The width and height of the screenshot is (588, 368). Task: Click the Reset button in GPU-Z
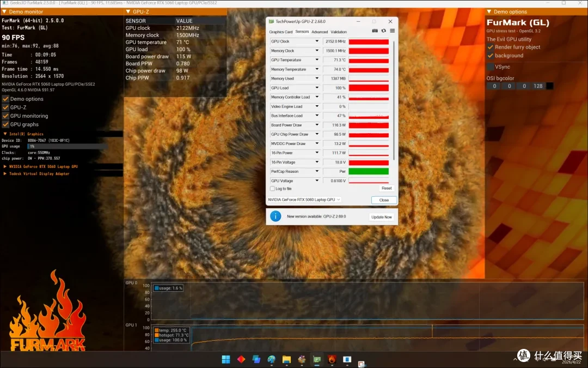(x=386, y=188)
